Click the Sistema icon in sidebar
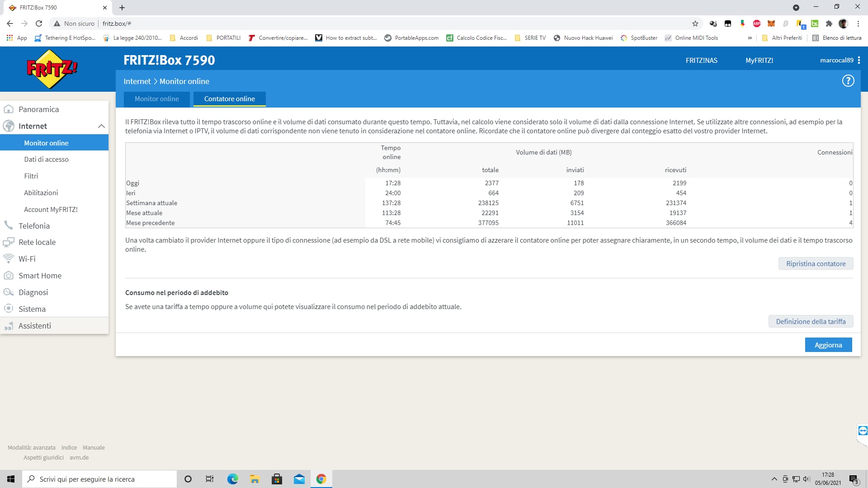Screen dimensions: 868x488 (9, 309)
